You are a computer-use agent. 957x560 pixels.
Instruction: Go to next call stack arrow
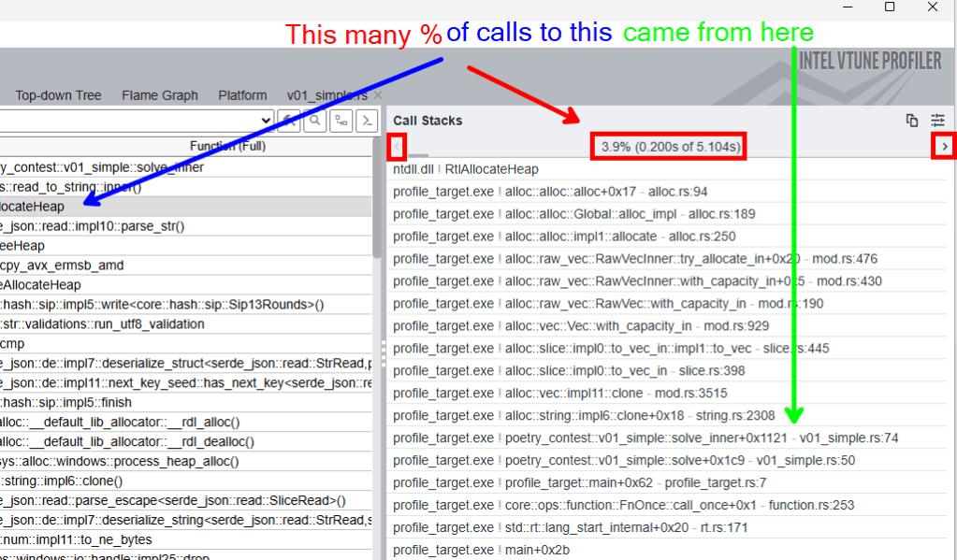click(x=944, y=147)
